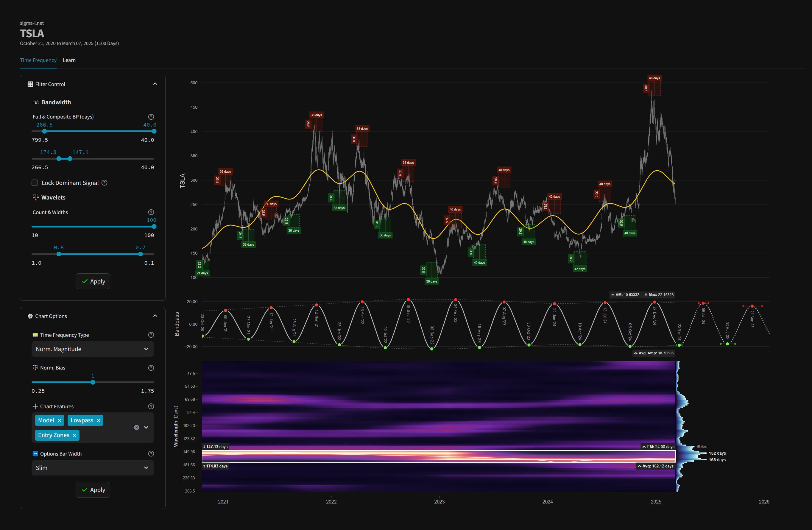Remove the Model feature tag
This screenshot has height=530, width=812.
click(x=59, y=420)
